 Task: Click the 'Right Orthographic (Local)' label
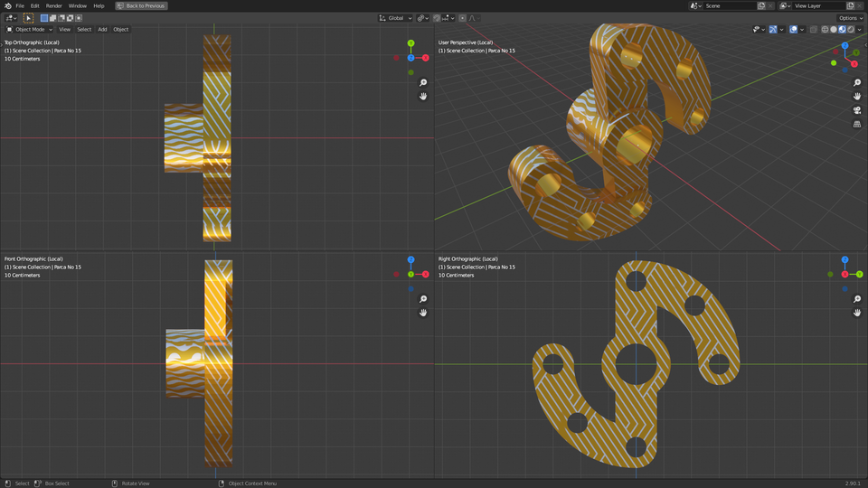coord(467,258)
